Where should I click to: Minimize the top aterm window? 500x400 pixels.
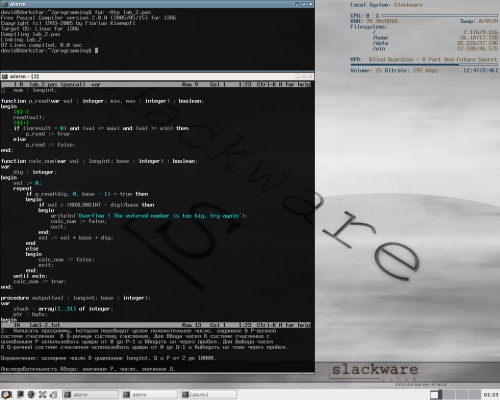297,4
